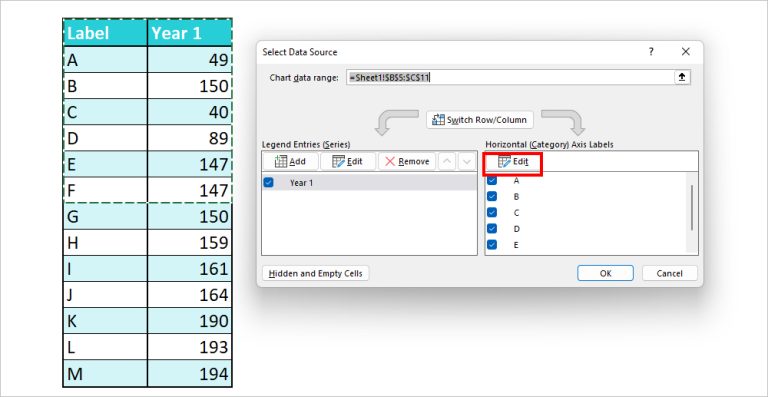Uncheck the Year 1 series checkbox
This screenshot has width=768, height=397.
tap(268, 183)
